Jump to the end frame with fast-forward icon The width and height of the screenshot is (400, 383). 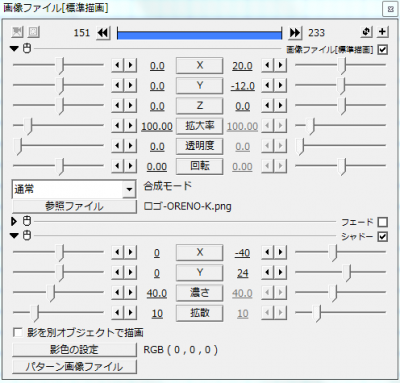295,33
